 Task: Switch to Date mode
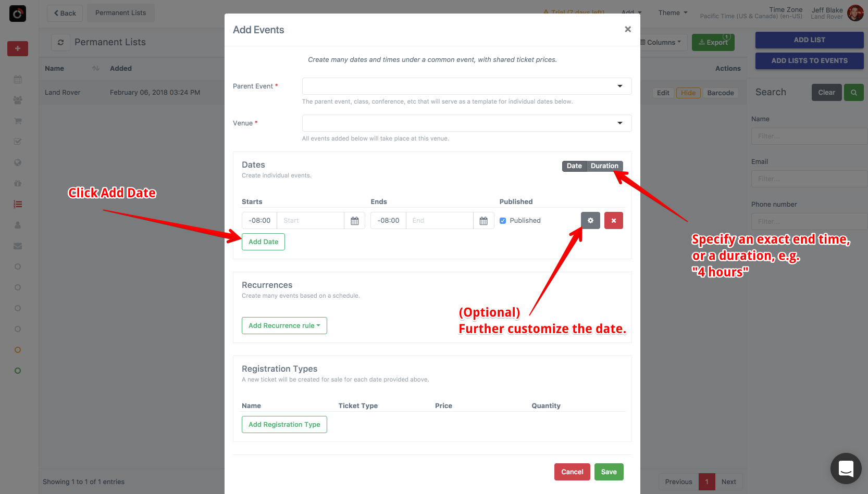point(574,166)
